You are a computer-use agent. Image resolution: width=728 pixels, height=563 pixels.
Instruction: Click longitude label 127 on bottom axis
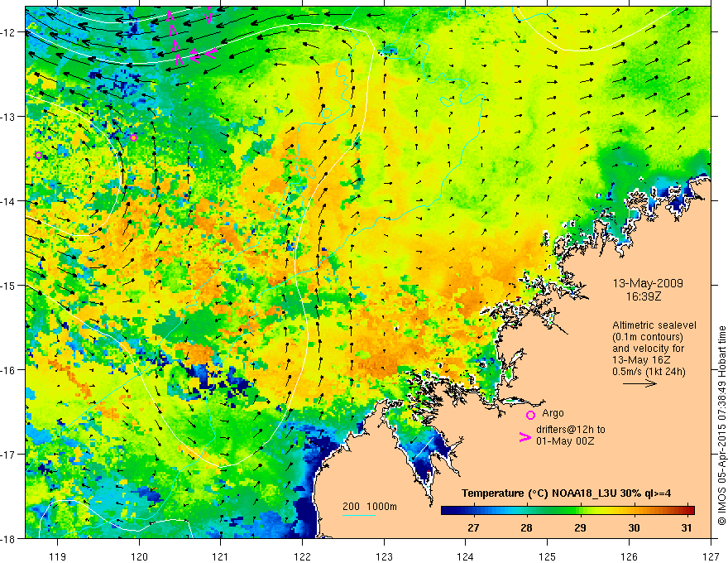[711, 556]
